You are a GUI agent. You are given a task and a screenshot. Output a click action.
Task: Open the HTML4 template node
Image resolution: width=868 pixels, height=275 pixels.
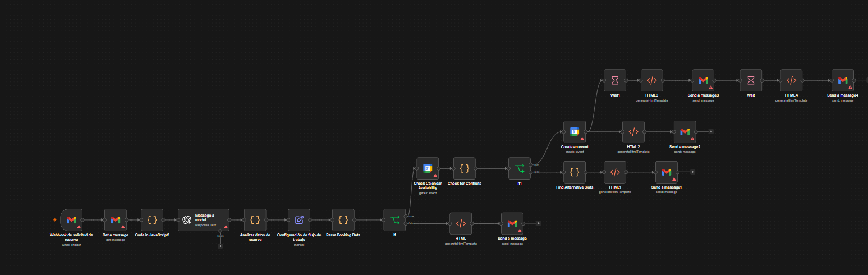pyautogui.click(x=791, y=80)
